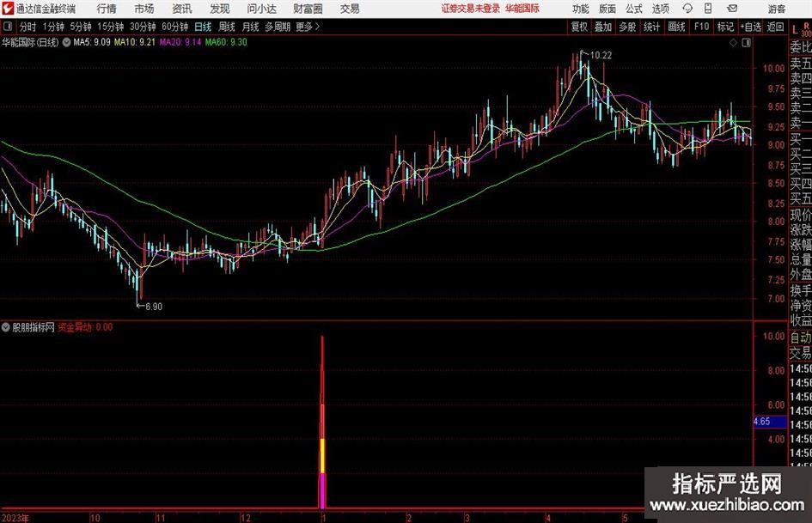Switch to 月线 monthly tab
The image size is (812, 523).
click(250, 27)
